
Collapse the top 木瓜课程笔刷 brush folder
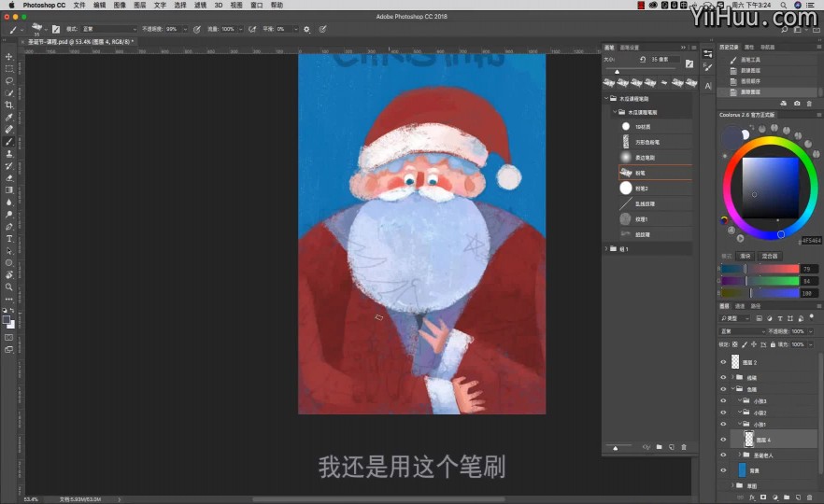[606, 98]
